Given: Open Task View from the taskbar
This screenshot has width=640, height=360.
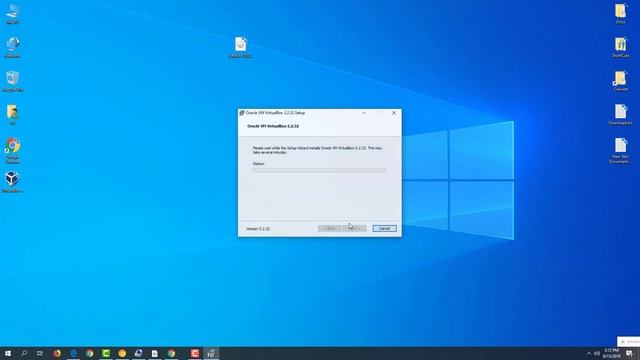Looking at the screenshot, I should [40, 353].
